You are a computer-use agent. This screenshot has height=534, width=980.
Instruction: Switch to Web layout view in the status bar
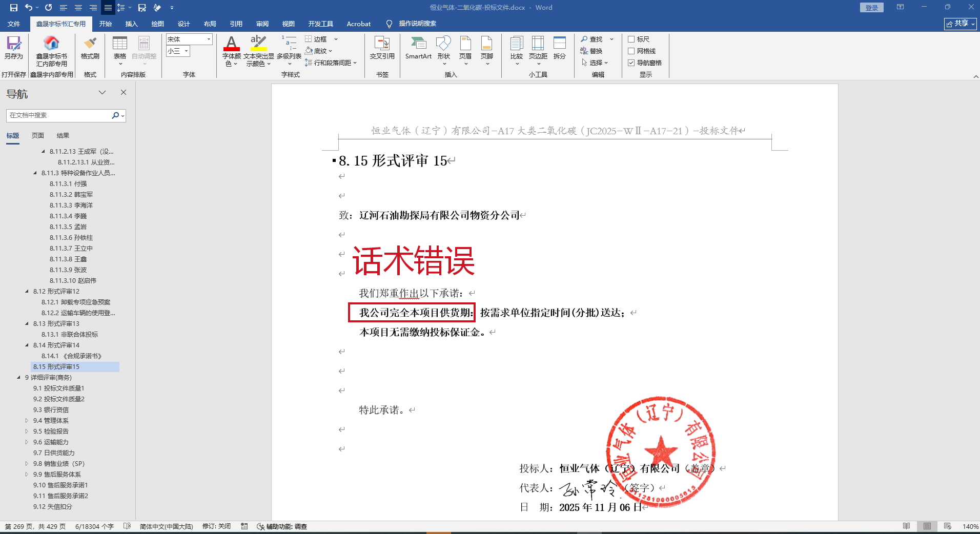948,526
